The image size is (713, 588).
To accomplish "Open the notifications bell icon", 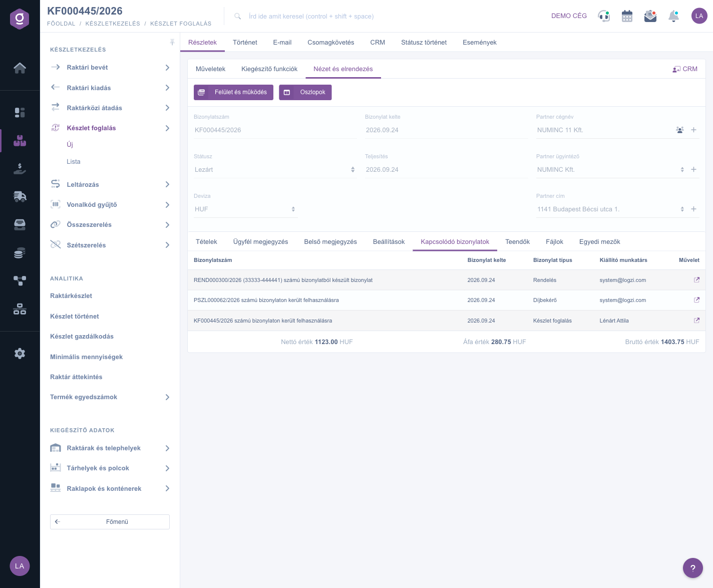I will coord(673,16).
